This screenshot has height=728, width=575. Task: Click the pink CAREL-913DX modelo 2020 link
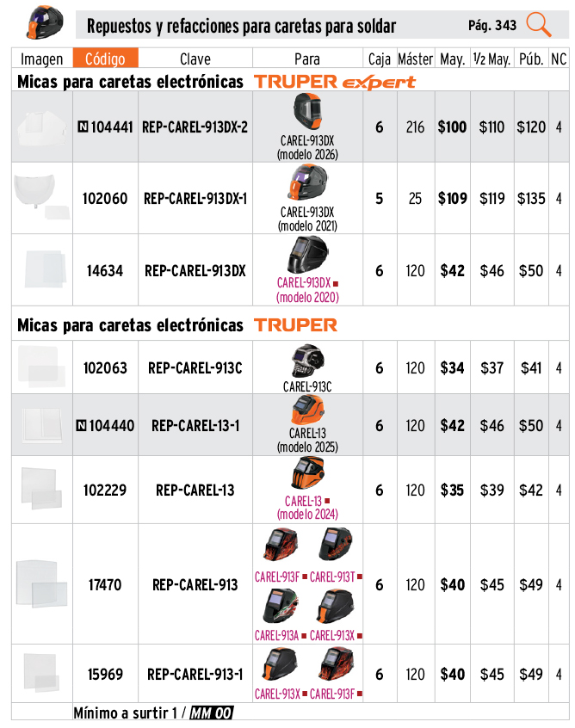point(307,290)
